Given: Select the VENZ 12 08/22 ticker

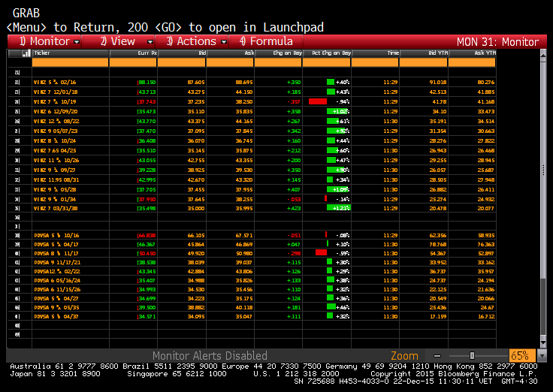Looking at the screenshot, I should coord(56,121).
